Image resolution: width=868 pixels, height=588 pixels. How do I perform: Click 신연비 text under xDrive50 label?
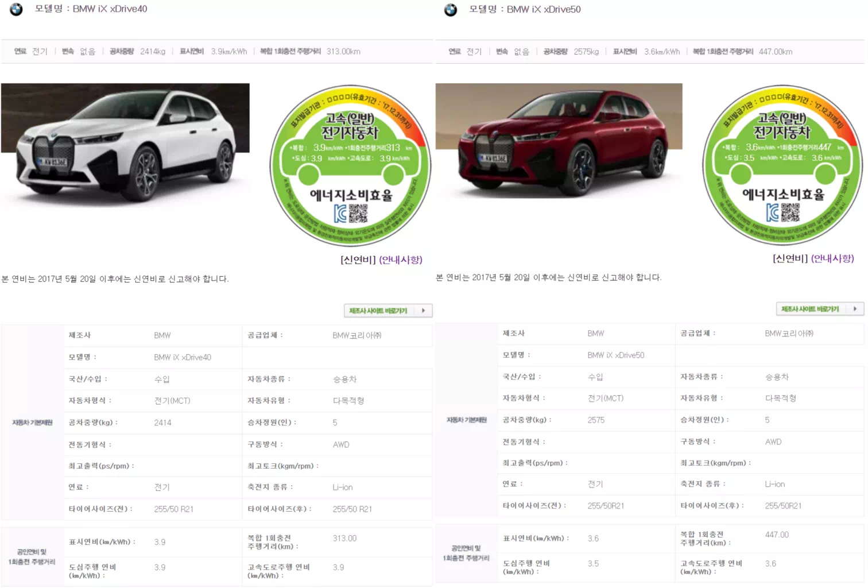tap(790, 258)
